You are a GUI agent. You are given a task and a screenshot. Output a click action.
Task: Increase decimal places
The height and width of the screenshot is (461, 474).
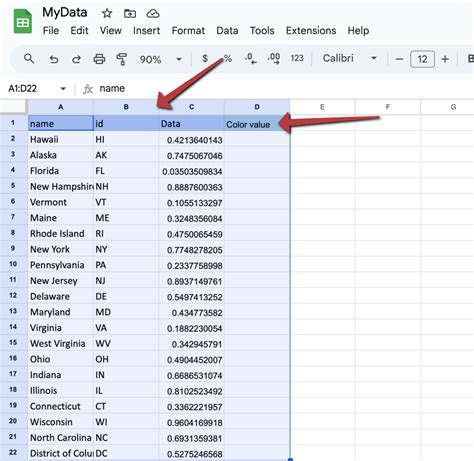(274, 59)
